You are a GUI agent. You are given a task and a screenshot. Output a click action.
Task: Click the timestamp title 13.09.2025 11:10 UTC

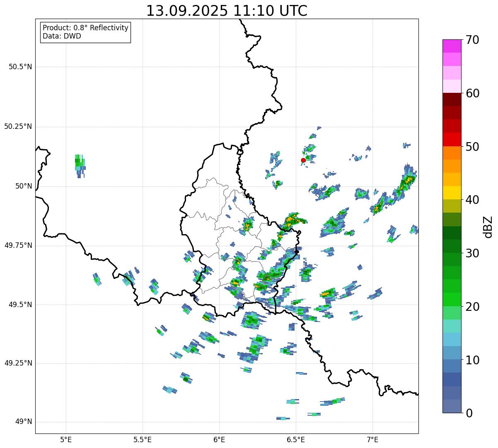coord(227,11)
